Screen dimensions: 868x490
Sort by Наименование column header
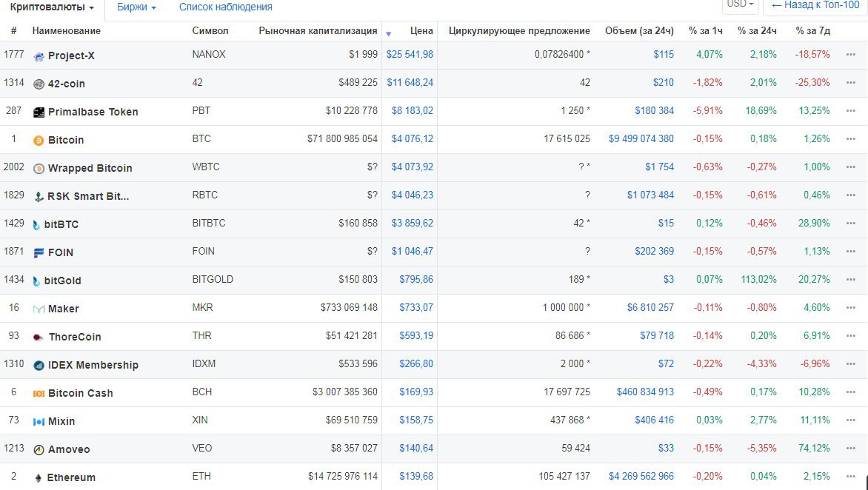67,31
